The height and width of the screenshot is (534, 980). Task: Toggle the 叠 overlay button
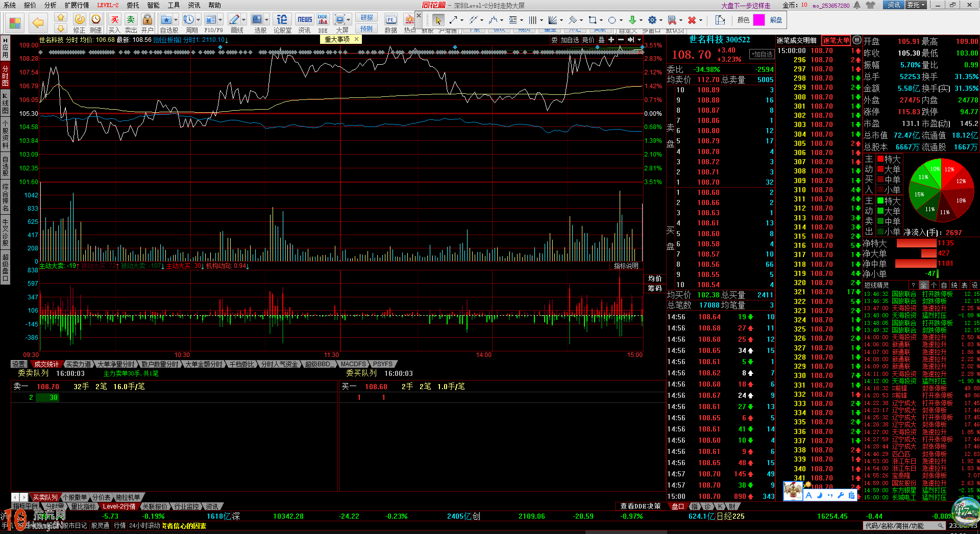click(x=601, y=40)
